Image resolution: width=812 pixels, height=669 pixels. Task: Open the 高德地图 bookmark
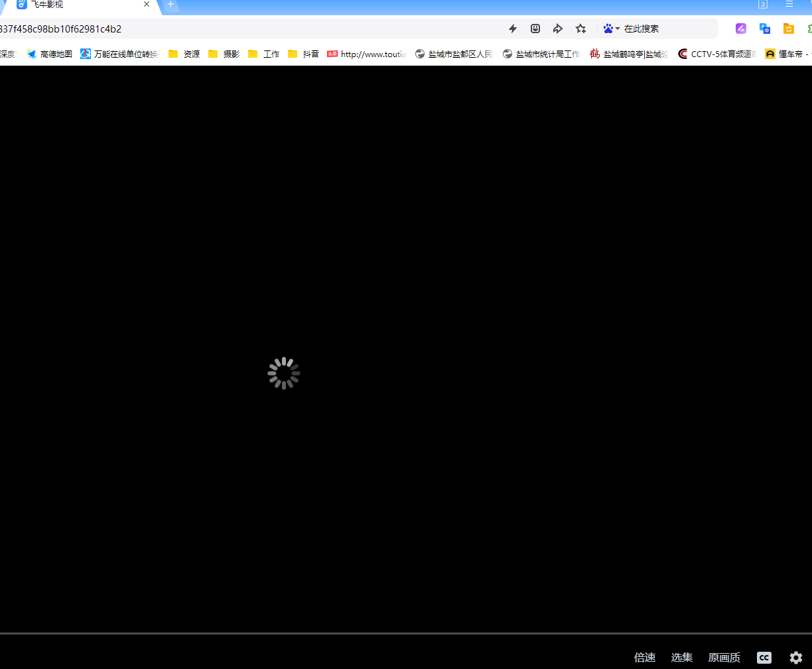point(49,54)
